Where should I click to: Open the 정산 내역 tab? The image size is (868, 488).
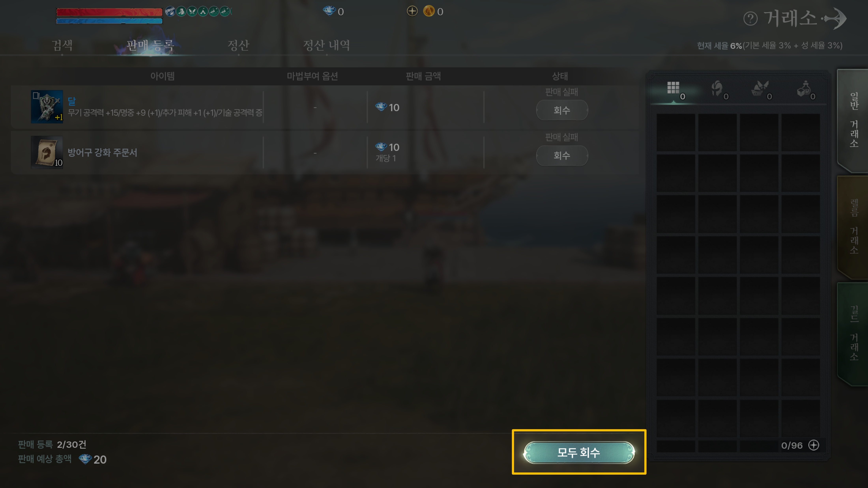(x=326, y=45)
